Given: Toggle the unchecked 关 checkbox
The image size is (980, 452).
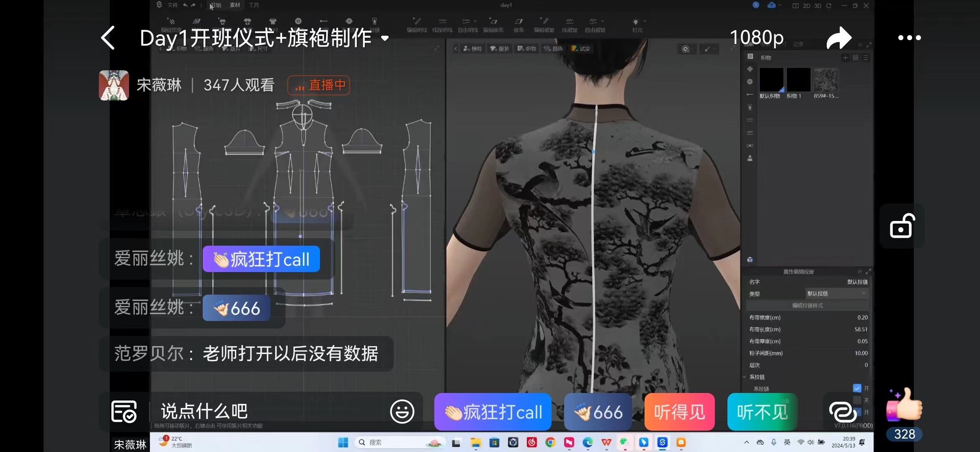Looking at the screenshot, I should point(857,400).
